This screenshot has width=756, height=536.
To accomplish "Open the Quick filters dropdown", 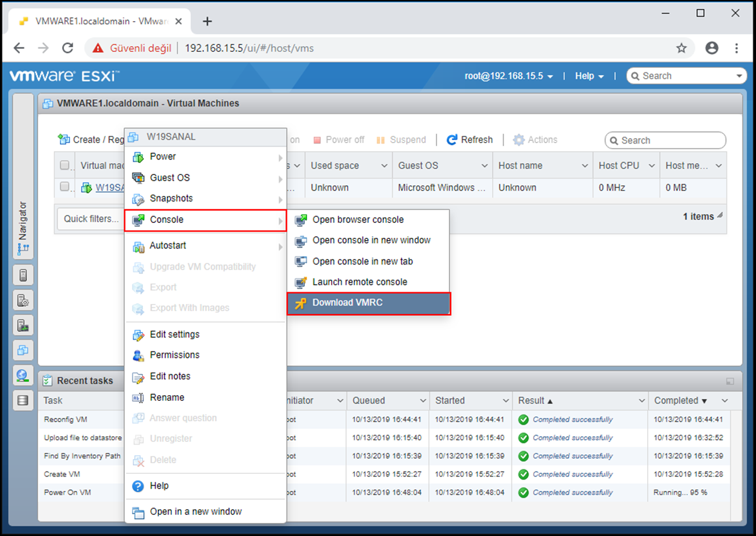I will 91,219.
